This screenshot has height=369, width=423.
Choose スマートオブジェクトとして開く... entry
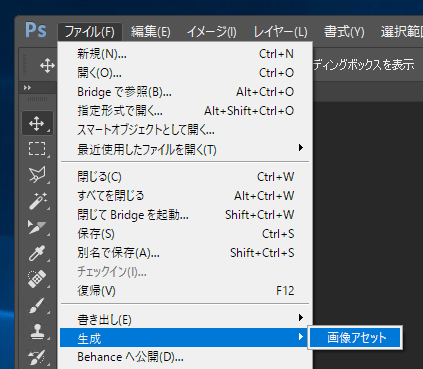(x=185, y=130)
